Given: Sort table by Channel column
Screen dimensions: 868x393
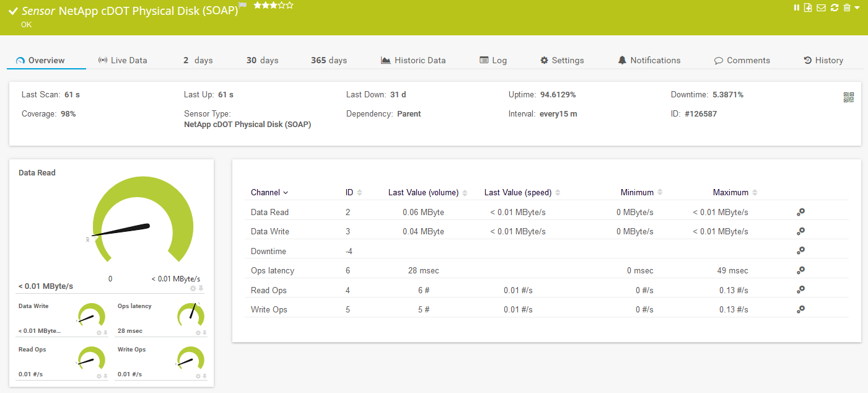Looking at the screenshot, I should pos(270,192).
